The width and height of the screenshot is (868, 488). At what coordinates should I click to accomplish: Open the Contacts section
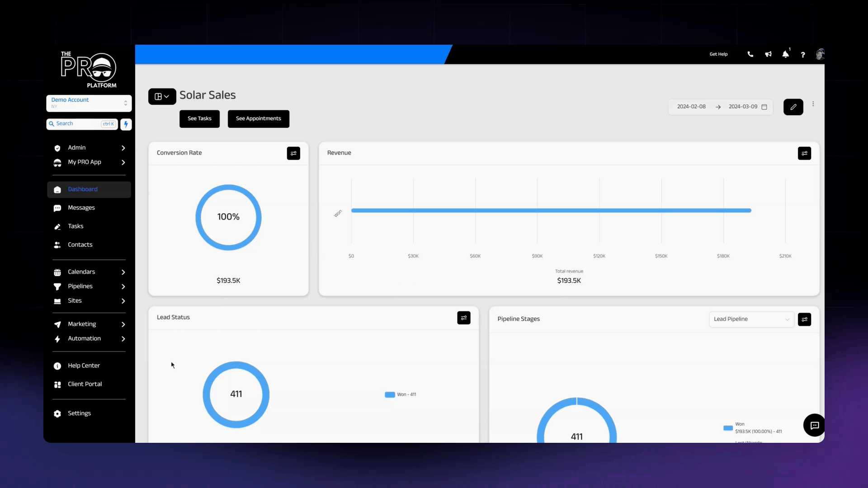click(80, 244)
